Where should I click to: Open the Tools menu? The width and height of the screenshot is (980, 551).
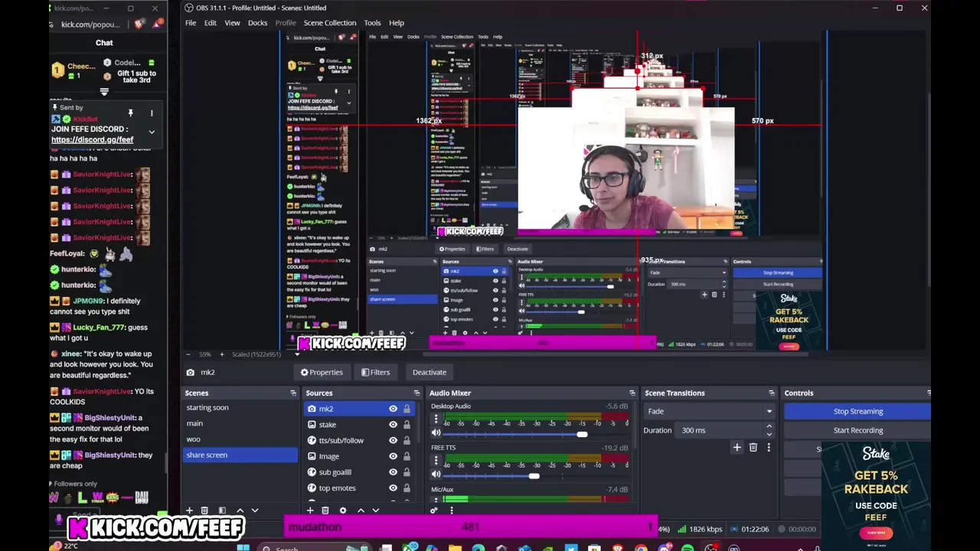click(x=372, y=23)
